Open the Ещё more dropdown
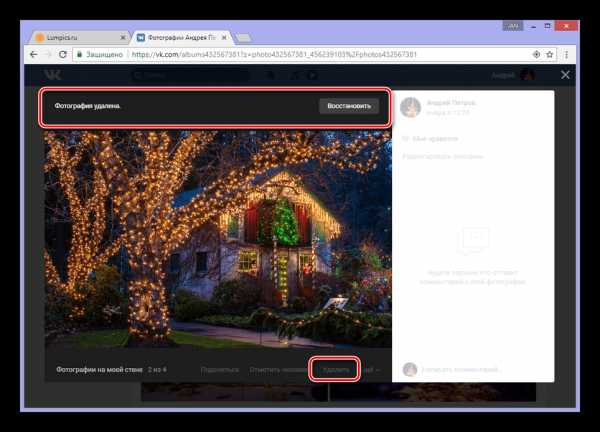The height and width of the screenshot is (432, 600). pos(371,370)
